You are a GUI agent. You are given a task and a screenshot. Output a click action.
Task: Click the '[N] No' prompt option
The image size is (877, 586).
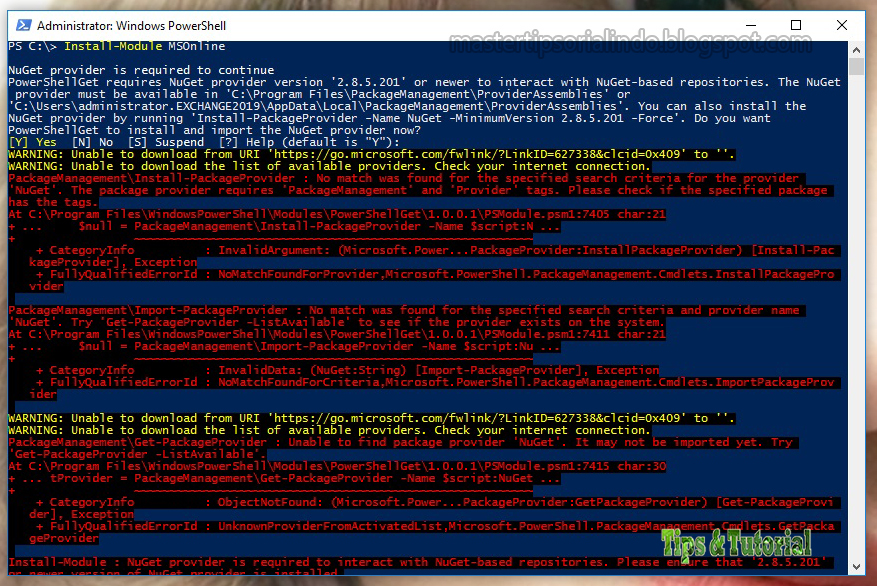pos(92,142)
